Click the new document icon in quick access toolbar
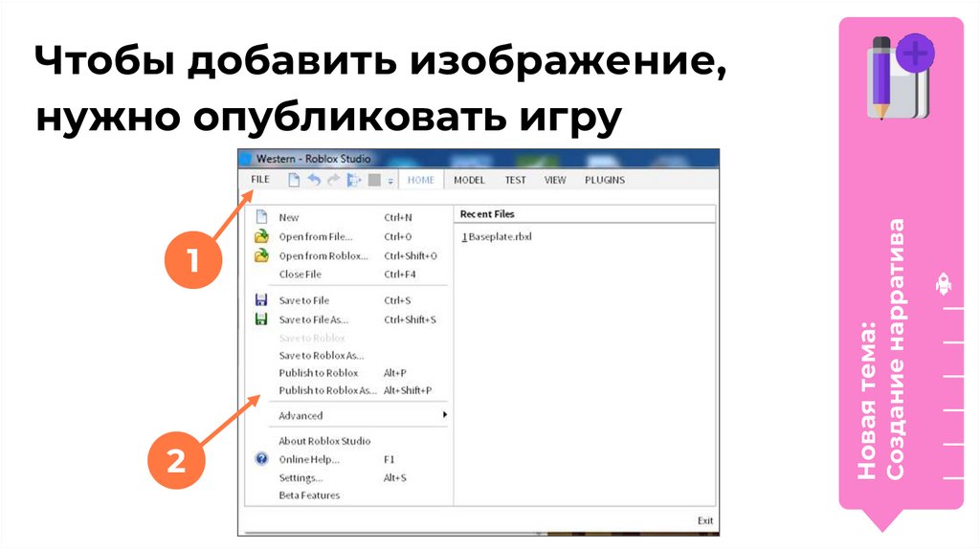 pos(294,180)
